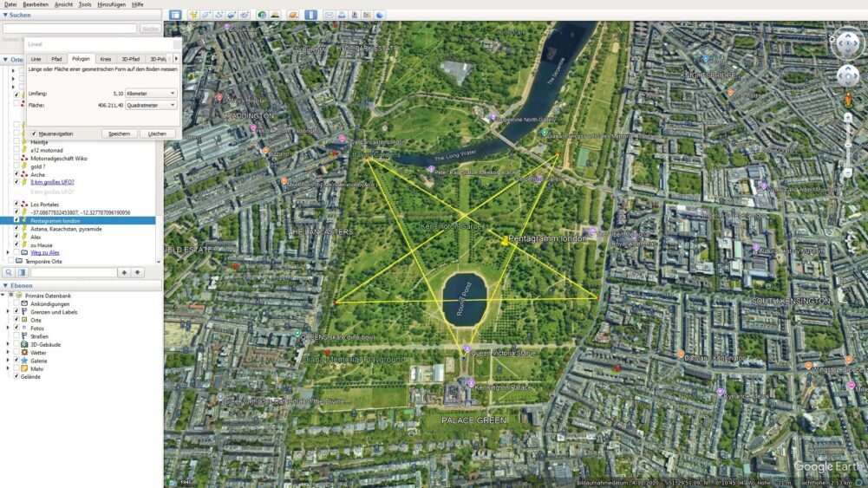Open the Kilometer unit dropdown
This screenshot has height=488, width=868.
[151, 94]
